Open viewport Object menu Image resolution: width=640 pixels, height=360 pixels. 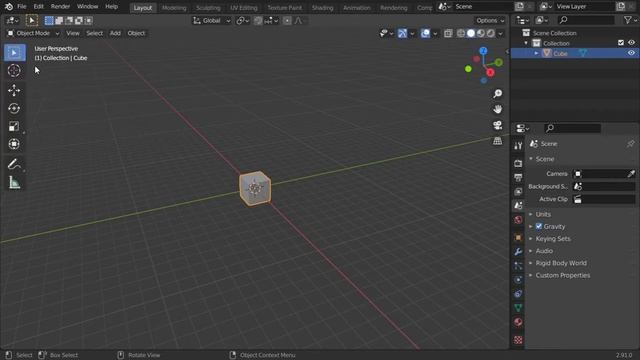click(x=136, y=33)
